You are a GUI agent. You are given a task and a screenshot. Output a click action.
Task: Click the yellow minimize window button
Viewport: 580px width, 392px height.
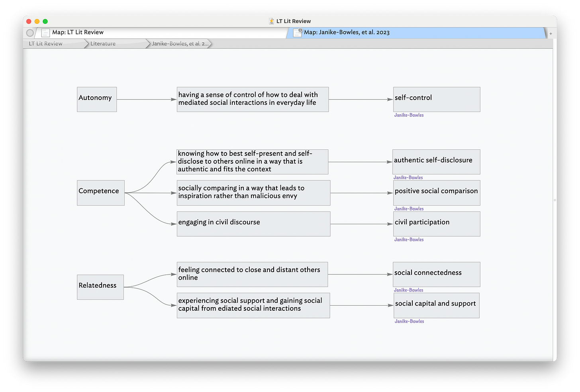(37, 21)
